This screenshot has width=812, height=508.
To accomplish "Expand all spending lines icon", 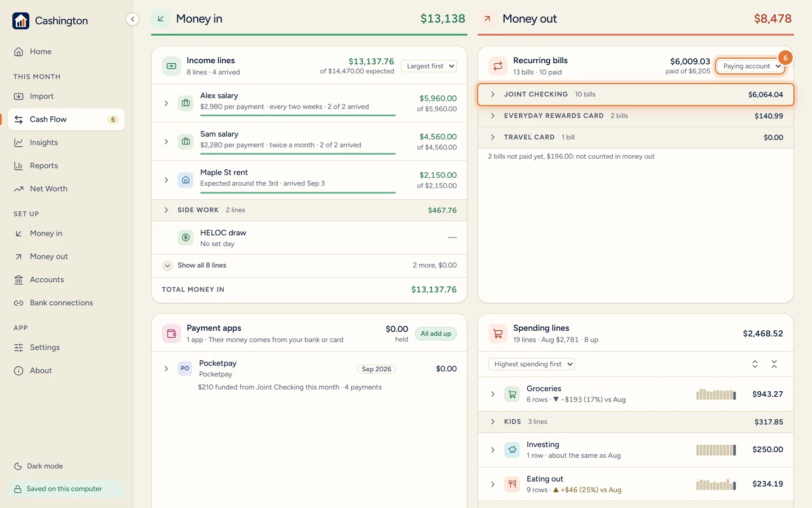I will click(x=755, y=364).
